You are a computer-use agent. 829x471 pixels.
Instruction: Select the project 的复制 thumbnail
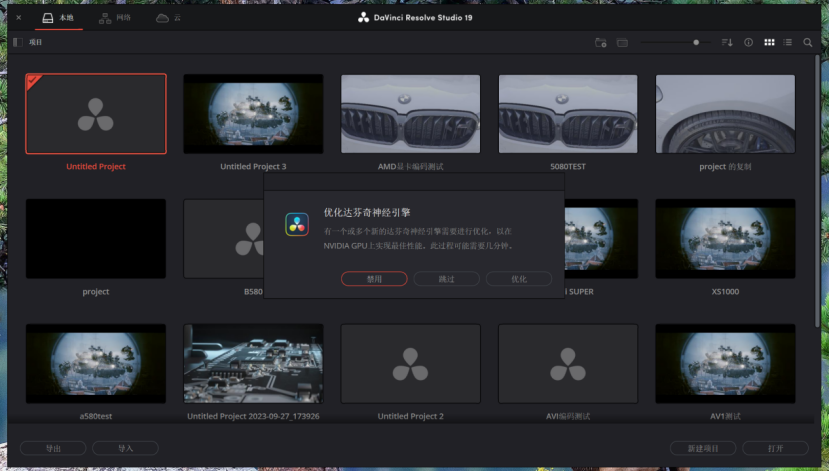coord(725,114)
